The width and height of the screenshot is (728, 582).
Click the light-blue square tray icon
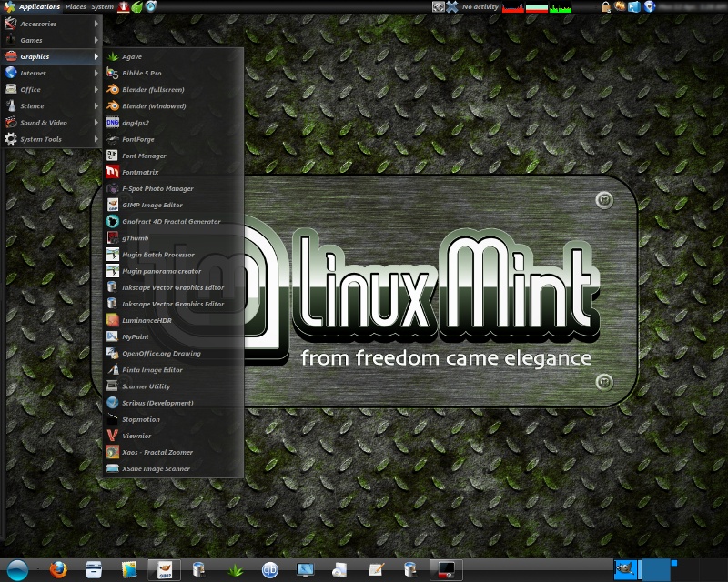click(x=634, y=6)
